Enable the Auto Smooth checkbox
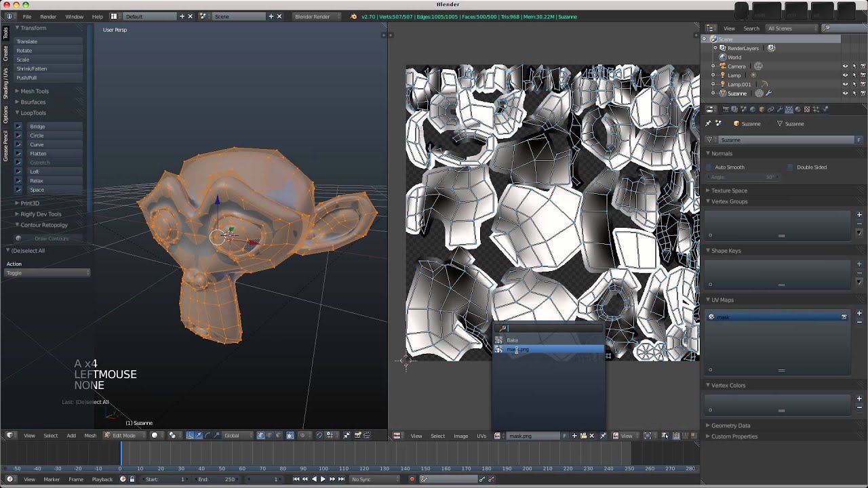This screenshot has width=868, height=488. click(709, 167)
